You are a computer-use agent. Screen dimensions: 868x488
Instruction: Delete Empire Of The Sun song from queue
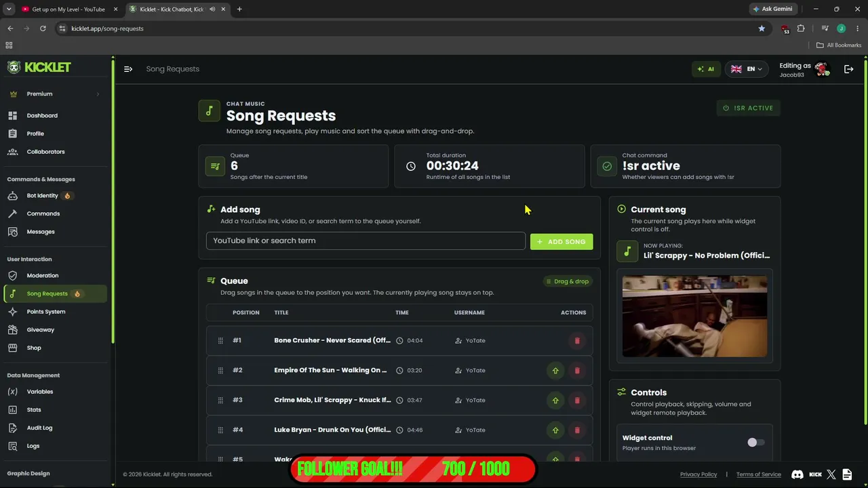click(577, 371)
